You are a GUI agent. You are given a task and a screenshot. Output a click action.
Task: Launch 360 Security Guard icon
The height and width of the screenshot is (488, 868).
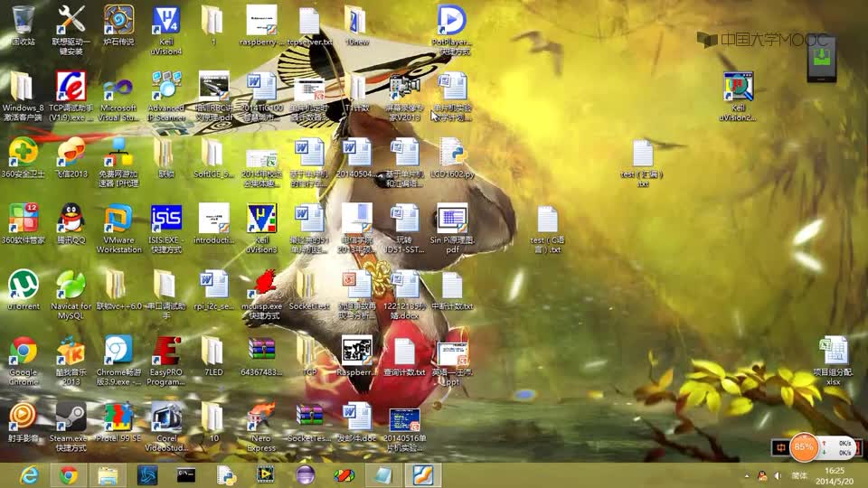click(x=23, y=157)
